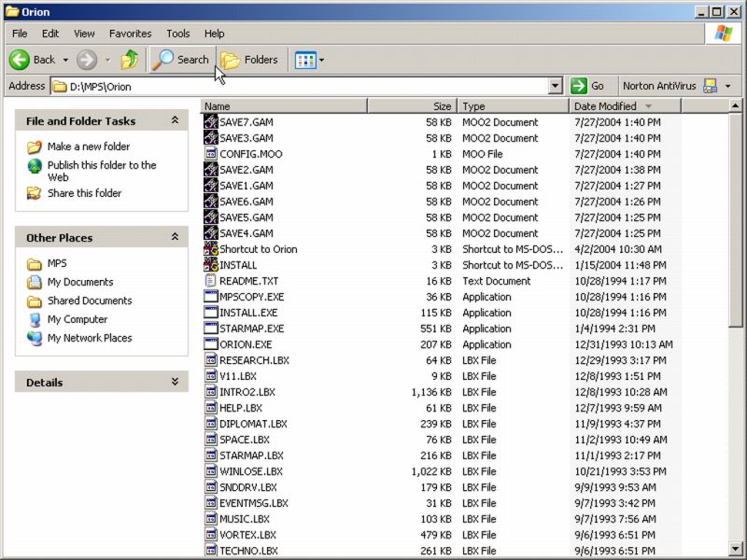Click the Make a new folder link
747x560 pixels.
(89, 147)
